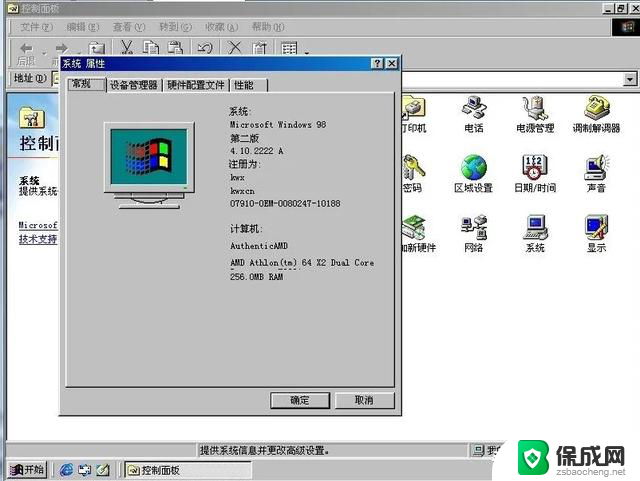Switch to Device Manager (设备管理器) tab

[x=134, y=85]
